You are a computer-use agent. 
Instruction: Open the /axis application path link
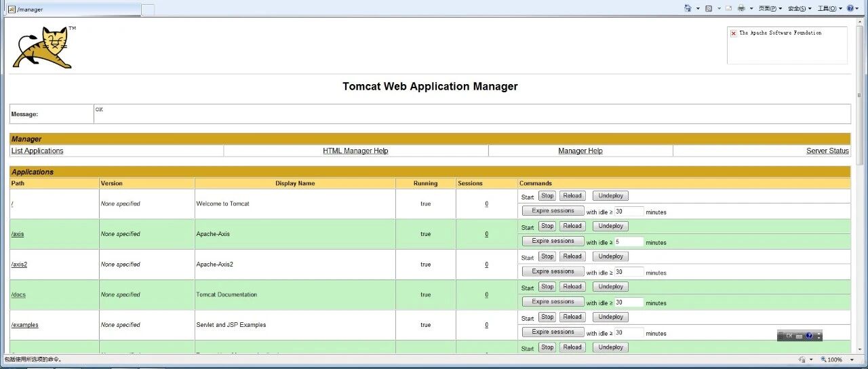click(18, 234)
